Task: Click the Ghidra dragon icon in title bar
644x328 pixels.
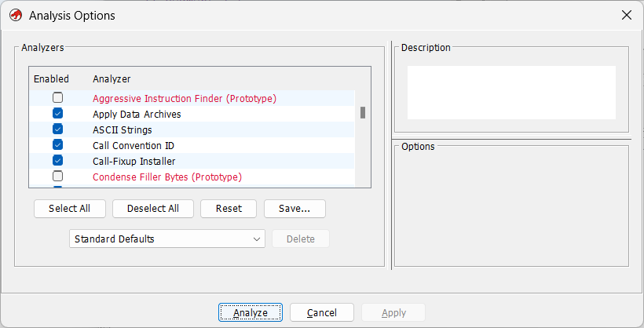Action: [15, 15]
